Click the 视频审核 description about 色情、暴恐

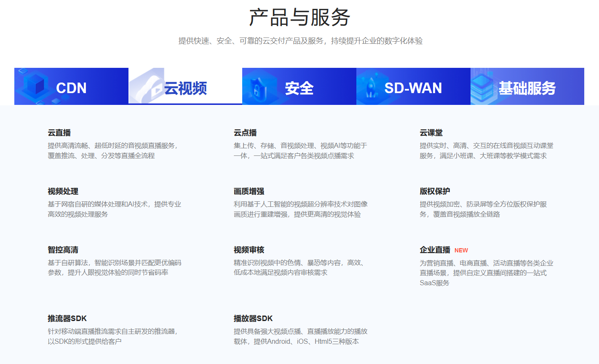click(299, 268)
